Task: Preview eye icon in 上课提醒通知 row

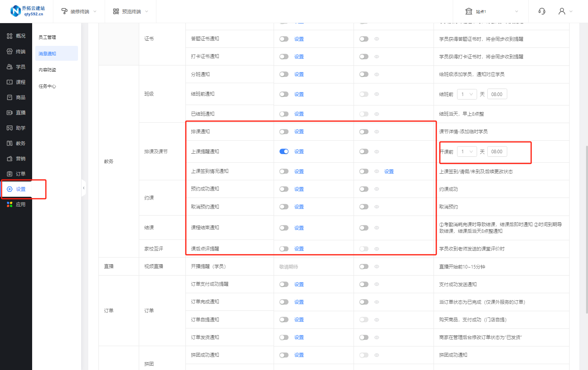Action: pyautogui.click(x=377, y=151)
